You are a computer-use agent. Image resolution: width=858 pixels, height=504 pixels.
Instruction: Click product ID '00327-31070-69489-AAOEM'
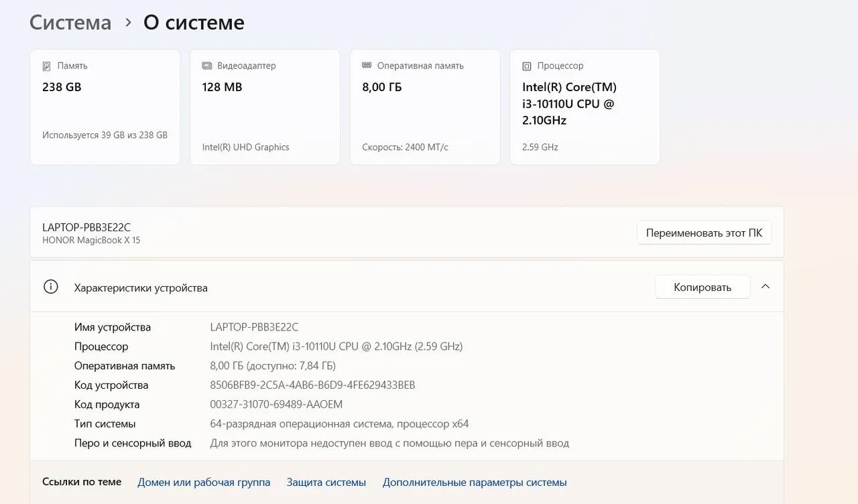click(276, 405)
